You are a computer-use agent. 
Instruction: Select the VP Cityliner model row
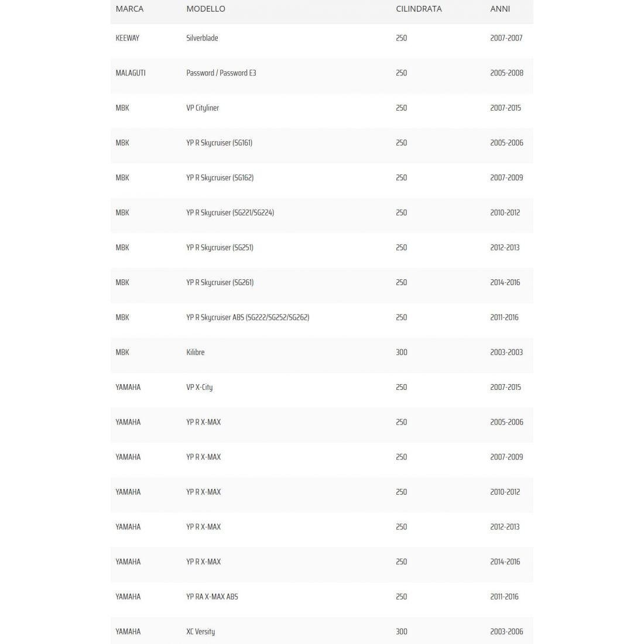click(203, 108)
